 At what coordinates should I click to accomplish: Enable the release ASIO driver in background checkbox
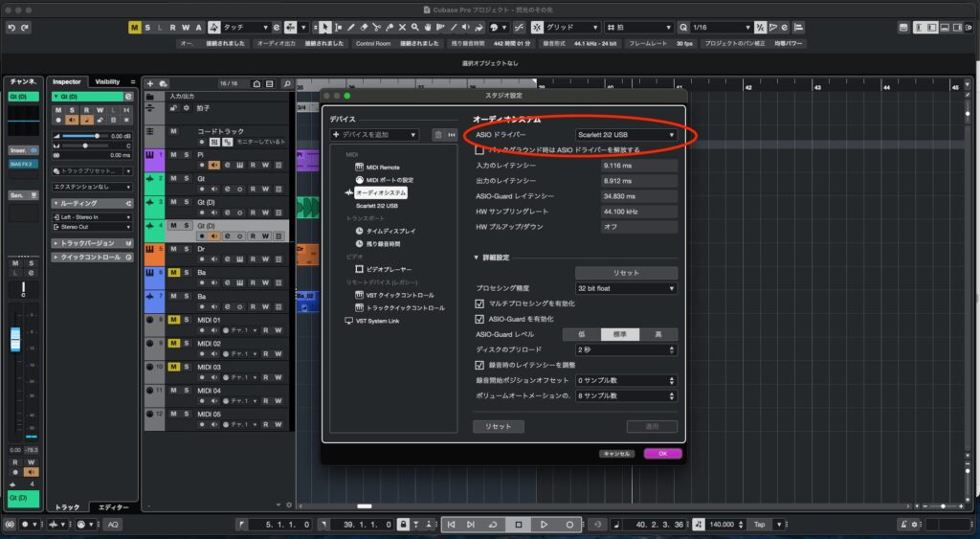coord(480,150)
